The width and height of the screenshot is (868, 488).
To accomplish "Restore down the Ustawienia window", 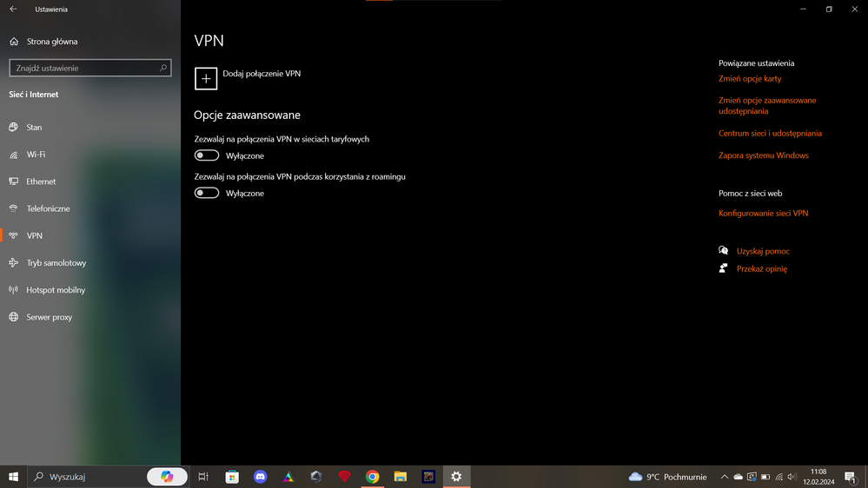I will point(829,9).
